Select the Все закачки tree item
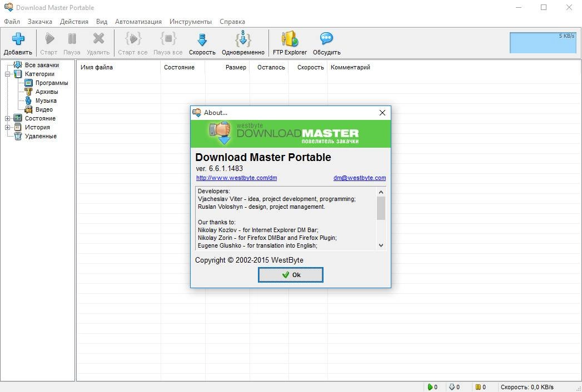582x392 pixels. 42,65
